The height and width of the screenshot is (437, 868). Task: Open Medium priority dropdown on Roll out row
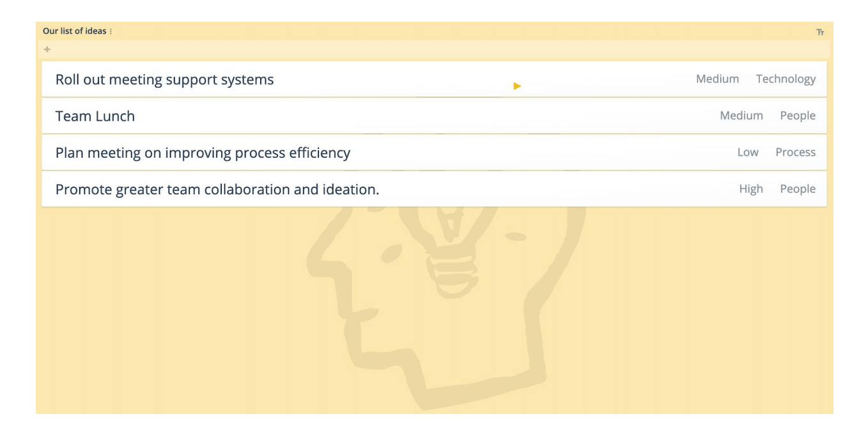pyautogui.click(x=717, y=79)
